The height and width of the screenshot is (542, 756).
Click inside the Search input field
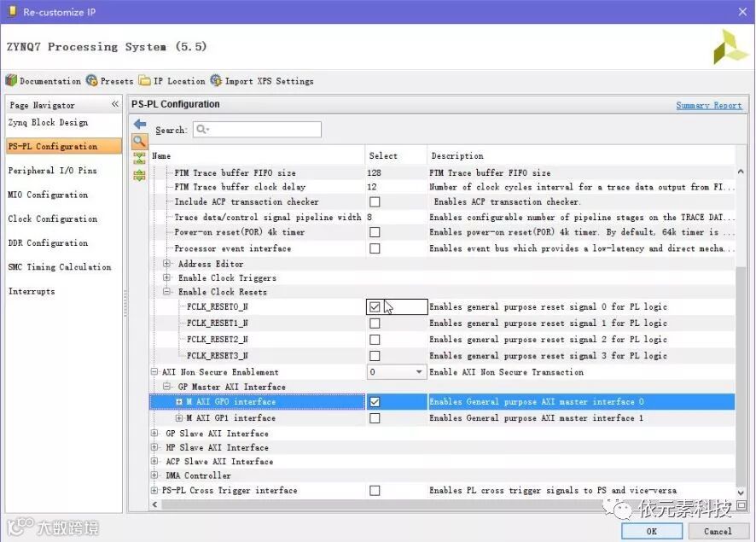pos(258,129)
